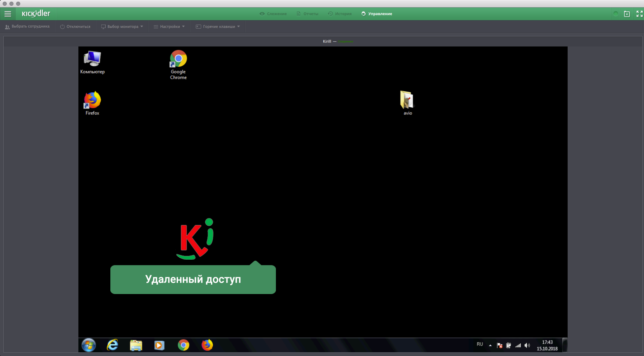Launch Internet Explorer from taskbar
The width and height of the screenshot is (644, 356).
(112, 345)
